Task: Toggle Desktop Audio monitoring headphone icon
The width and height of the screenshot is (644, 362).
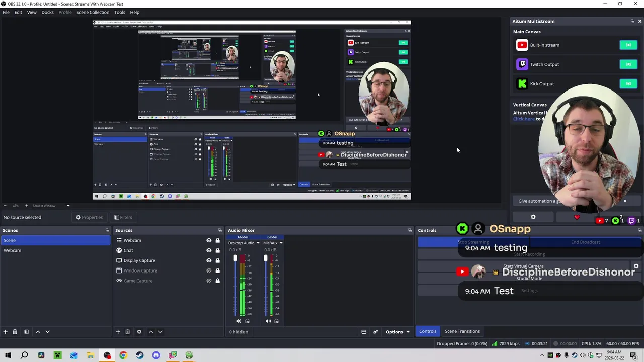Action: pyautogui.click(x=247, y=321)
